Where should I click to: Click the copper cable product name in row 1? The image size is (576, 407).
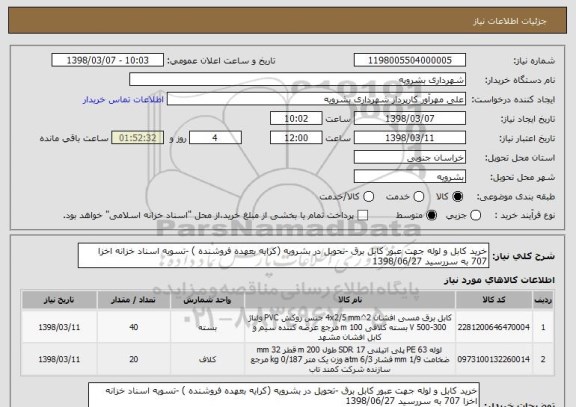[x=350, y=327]
